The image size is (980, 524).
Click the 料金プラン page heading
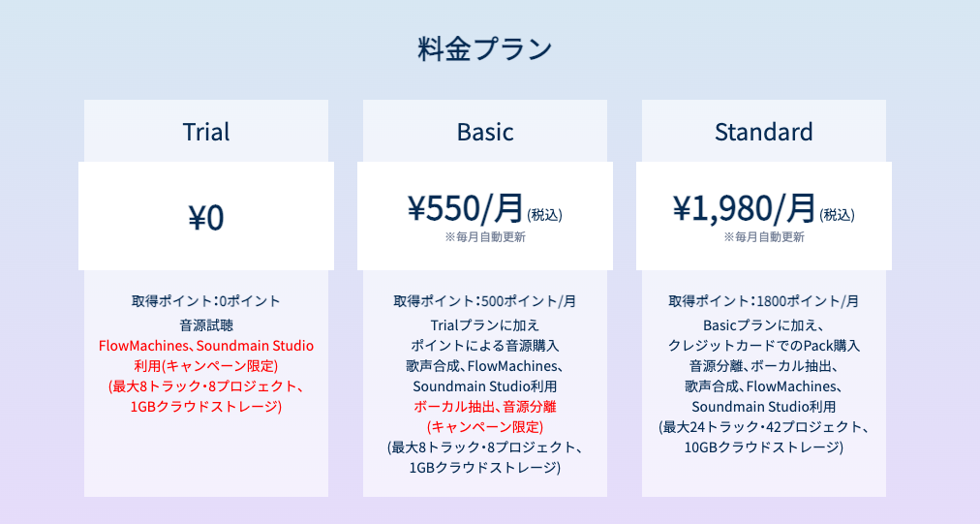[x=485, y=49]
